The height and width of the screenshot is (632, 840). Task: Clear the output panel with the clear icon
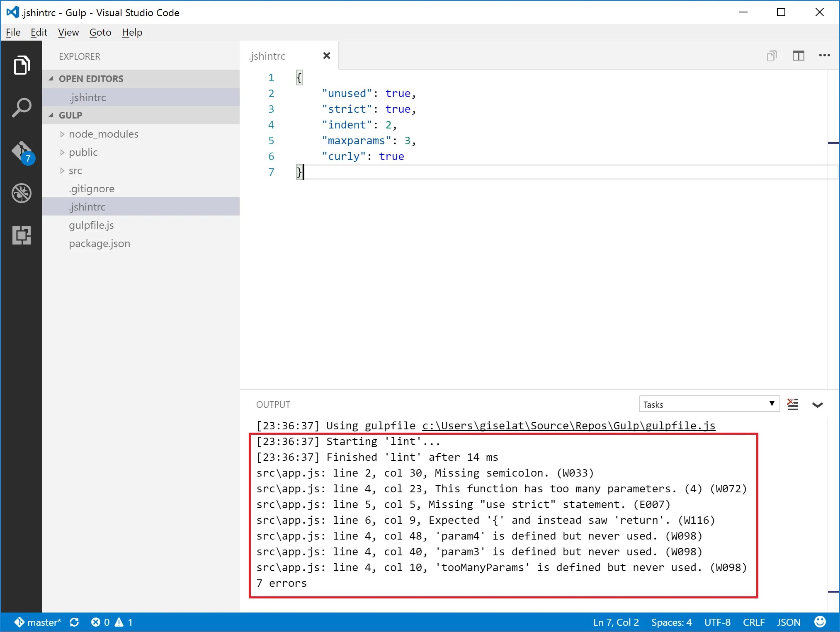(792, 404)
